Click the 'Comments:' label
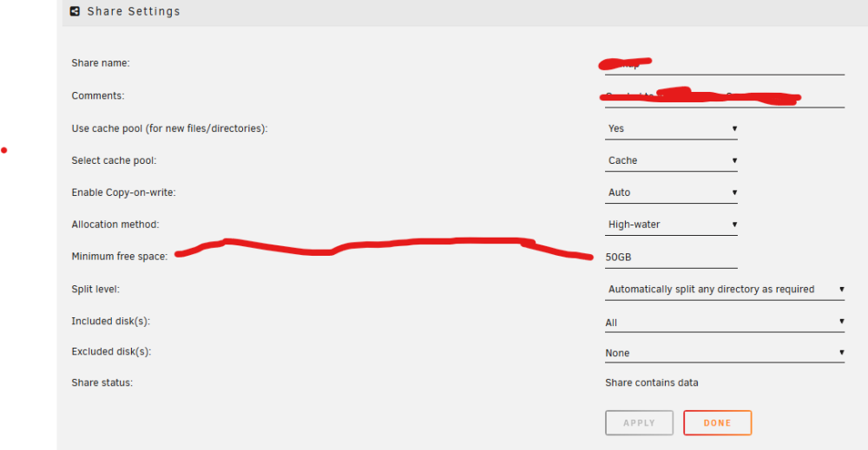868x450 pixels. 98,95
